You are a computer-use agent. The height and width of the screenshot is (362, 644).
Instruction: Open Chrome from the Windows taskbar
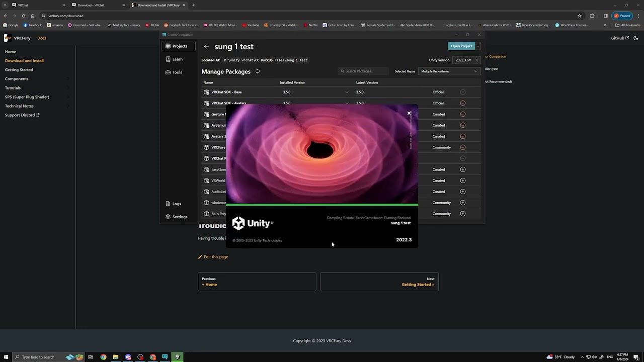(103, 357)
